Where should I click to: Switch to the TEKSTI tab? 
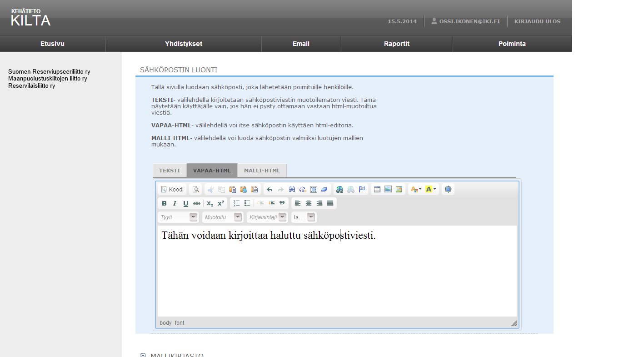(x=170, y=171)
